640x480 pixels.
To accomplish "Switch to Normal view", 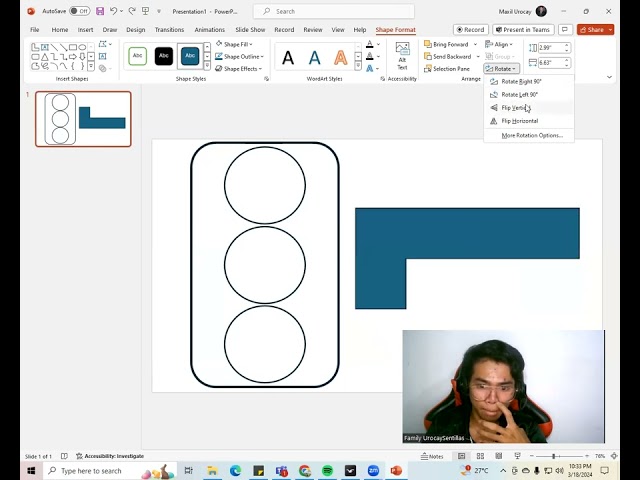I will pos(462,456).
